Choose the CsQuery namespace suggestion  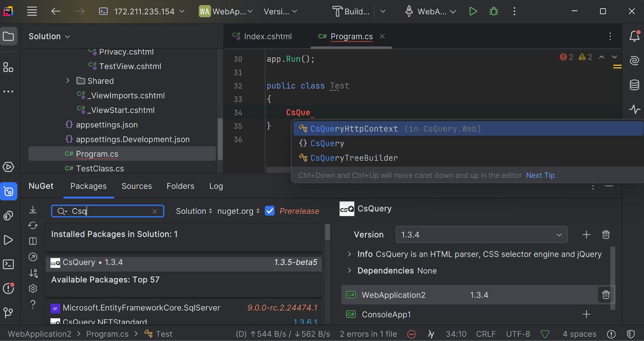click(468, 144)
